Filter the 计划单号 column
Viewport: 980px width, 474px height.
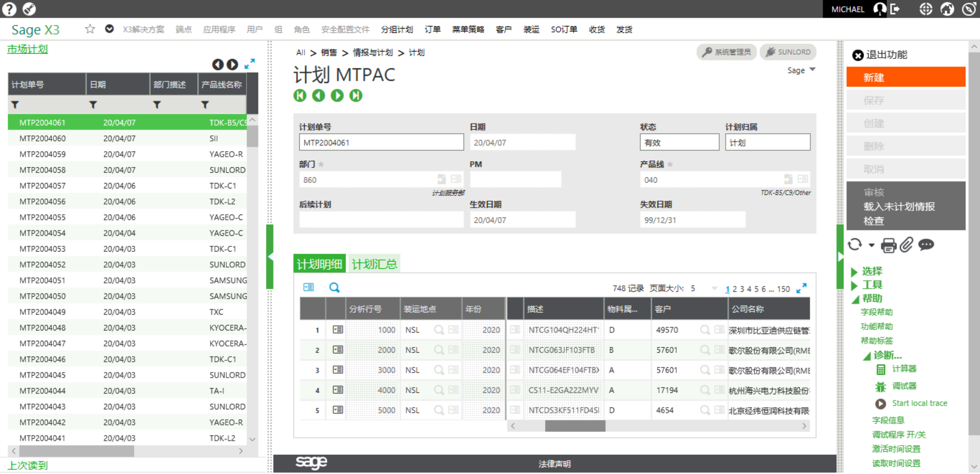(x=15, y=105)
